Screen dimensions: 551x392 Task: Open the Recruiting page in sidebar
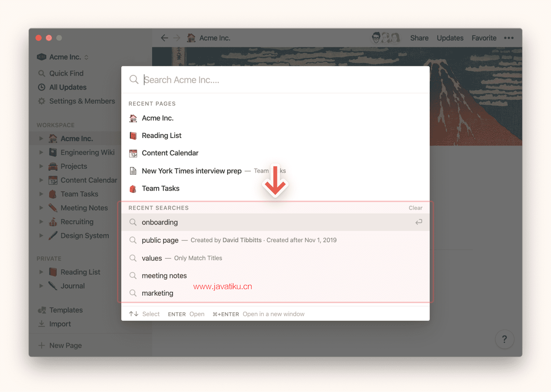pyautogui.click(x=77, y=222)
